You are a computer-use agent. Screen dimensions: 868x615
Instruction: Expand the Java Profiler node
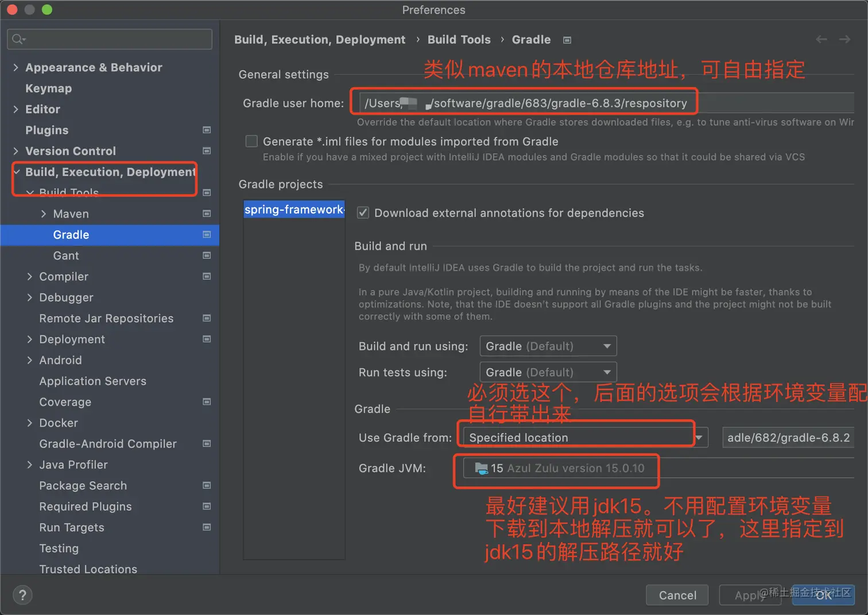tap(30, 465)
